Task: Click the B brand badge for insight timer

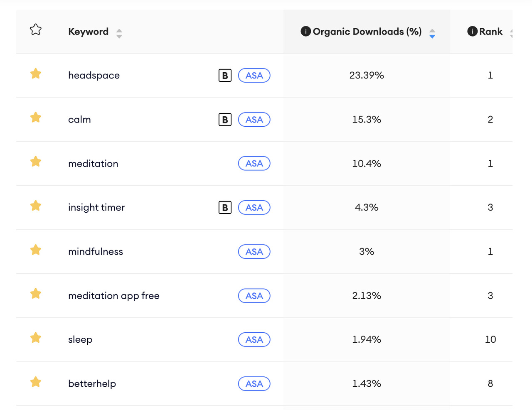Action: [x=225, y=207]
